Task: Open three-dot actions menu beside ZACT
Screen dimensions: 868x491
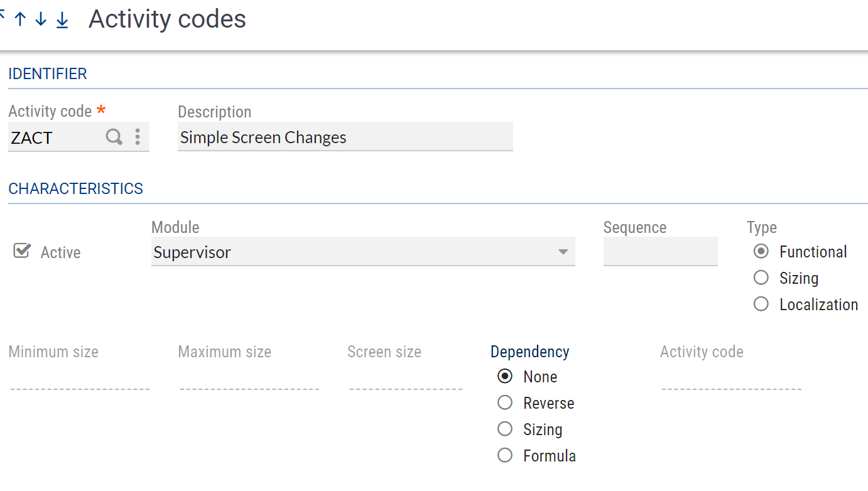Action: pos(138,137)
